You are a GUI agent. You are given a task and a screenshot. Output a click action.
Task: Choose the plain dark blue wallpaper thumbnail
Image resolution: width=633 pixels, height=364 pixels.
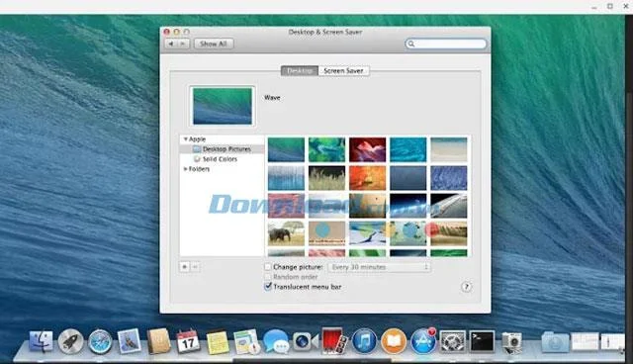[408, 178]
